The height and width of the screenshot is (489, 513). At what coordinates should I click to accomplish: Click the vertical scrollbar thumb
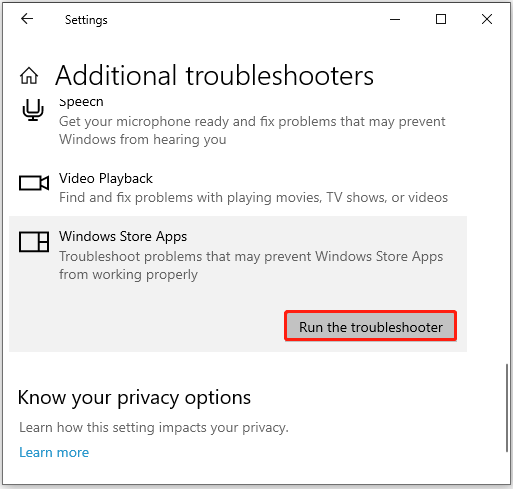507,408
